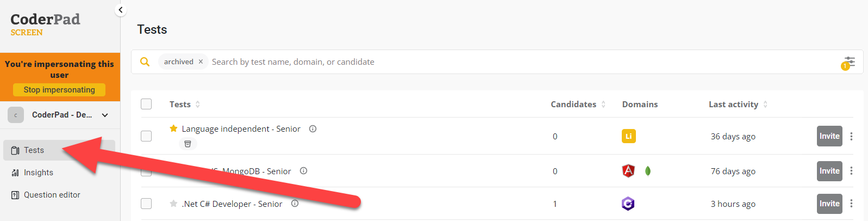Remove the archived filter chip
The image size is (868, 221).
(201, 62)
